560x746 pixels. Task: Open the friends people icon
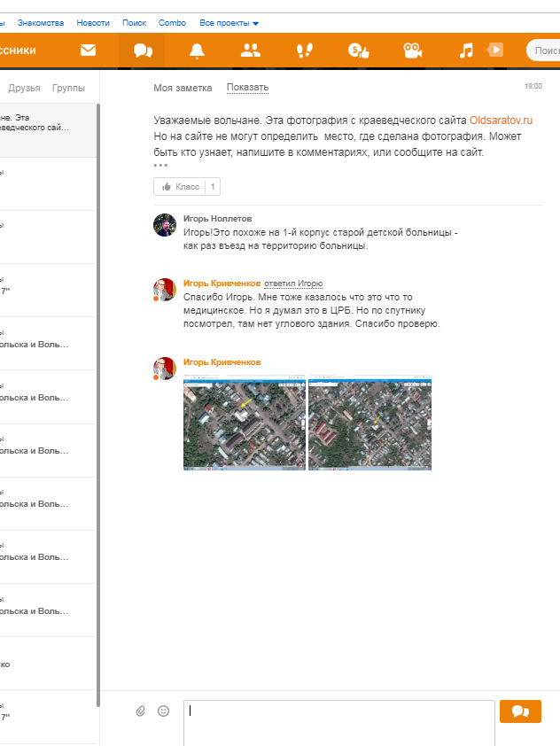click(x=251, y=51)
